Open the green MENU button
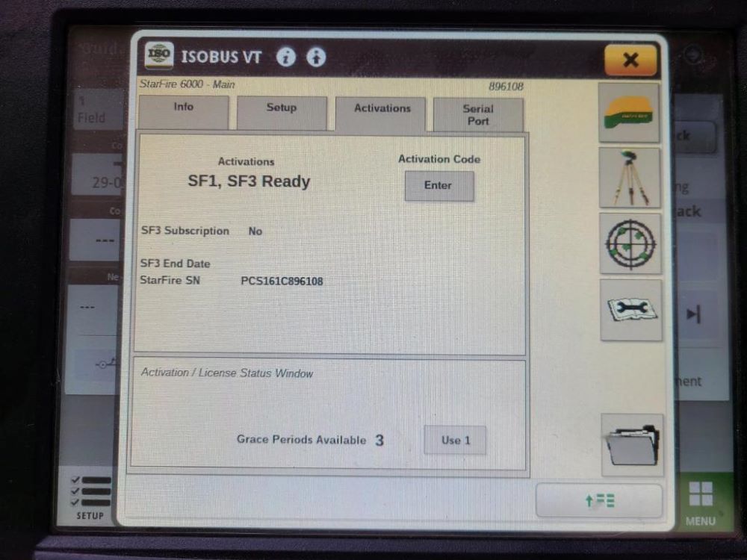The height and width of the screenshot is (560, 747). 701,503
